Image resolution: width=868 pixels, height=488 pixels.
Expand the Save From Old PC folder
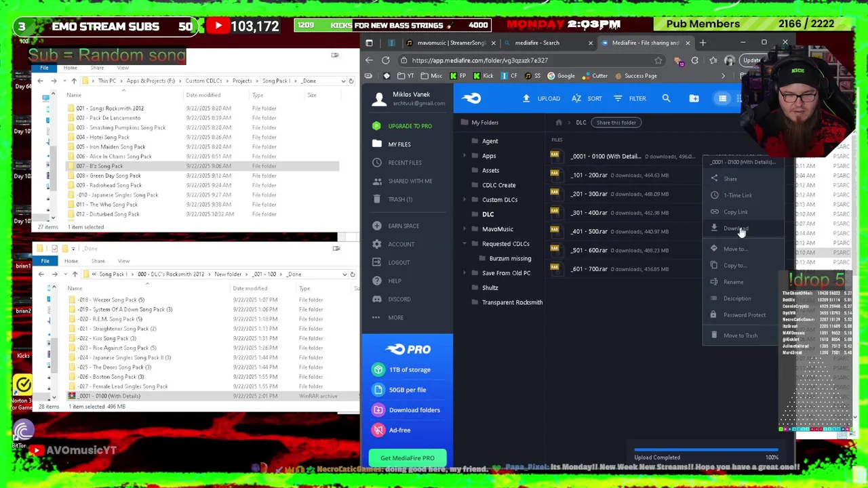465,273
